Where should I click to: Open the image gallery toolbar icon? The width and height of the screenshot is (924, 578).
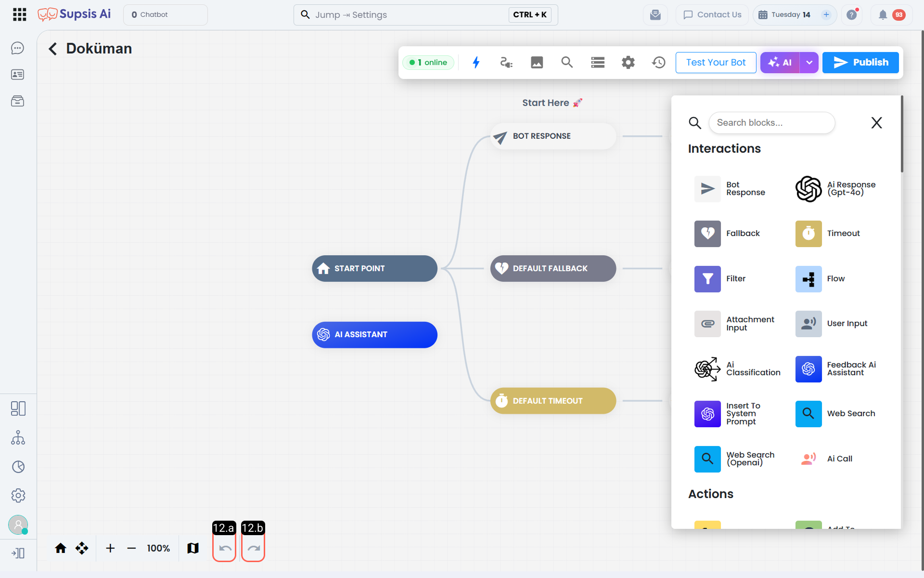(537, 63)
